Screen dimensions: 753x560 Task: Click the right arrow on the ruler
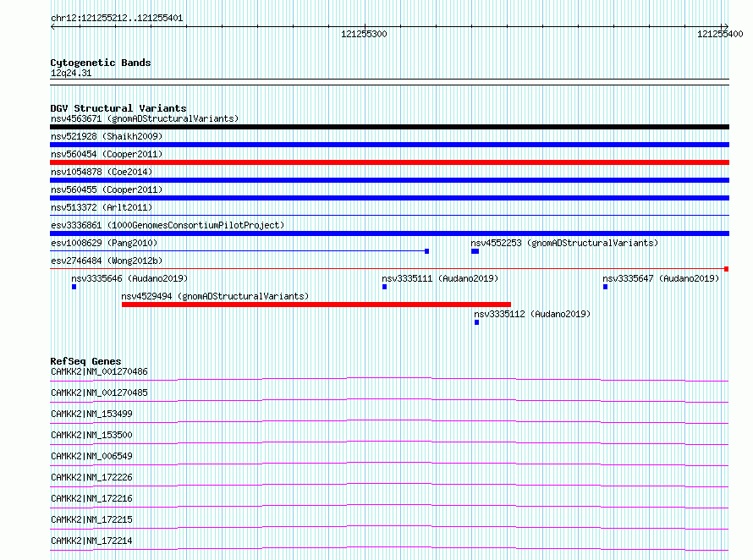726,27
